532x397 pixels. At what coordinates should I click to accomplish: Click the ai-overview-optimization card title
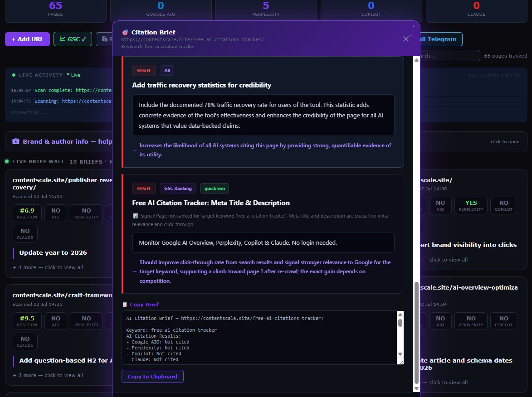[469, 287]
